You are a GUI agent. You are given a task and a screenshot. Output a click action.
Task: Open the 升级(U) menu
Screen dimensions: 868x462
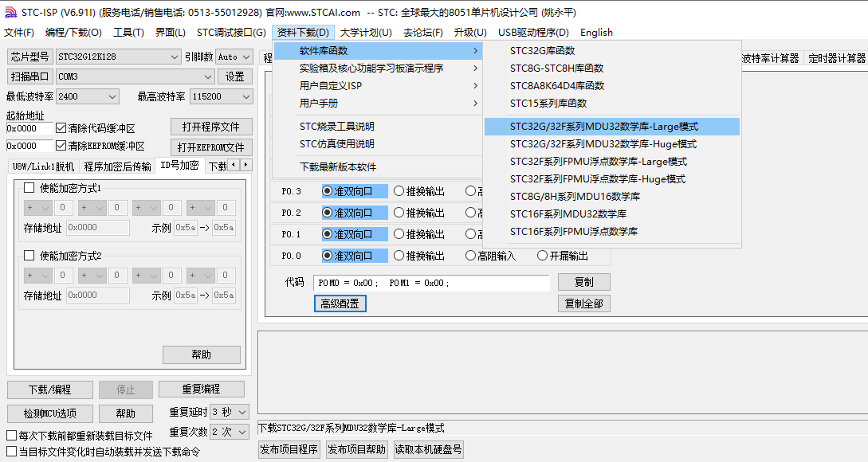pyautogui.click(x=470, y=33)
